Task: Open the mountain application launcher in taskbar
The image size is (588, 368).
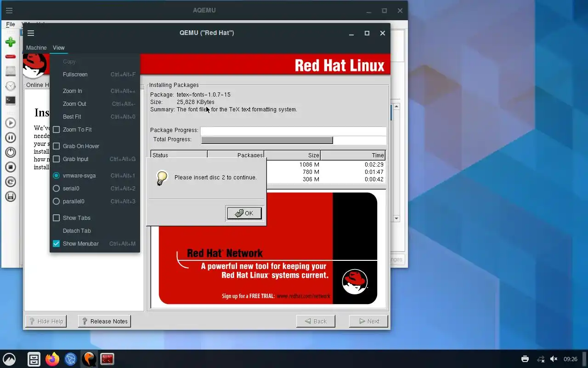Action: pyautogui.click(x=9, y=359)
